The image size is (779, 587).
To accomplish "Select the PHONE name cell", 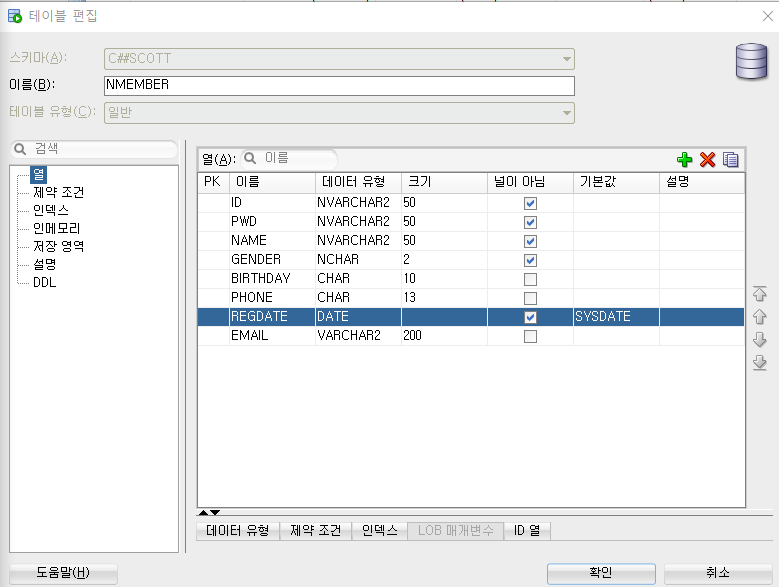I will [272, 298].
